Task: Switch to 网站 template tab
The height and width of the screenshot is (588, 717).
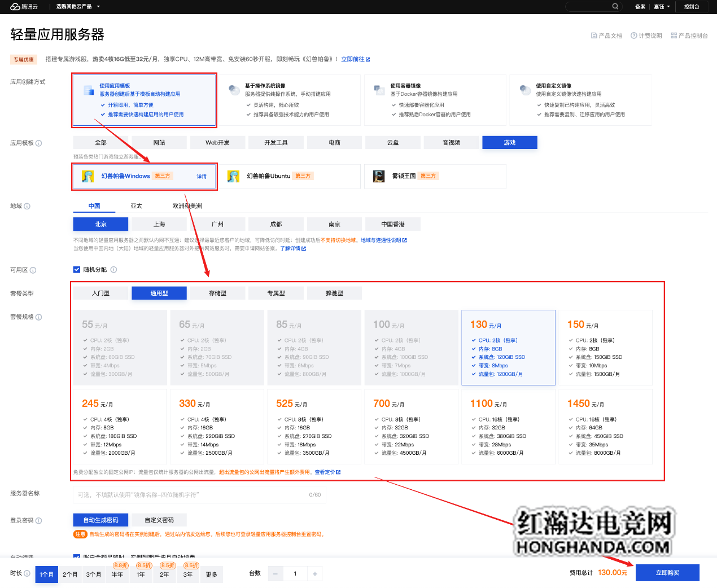Action: pos(159,143)
